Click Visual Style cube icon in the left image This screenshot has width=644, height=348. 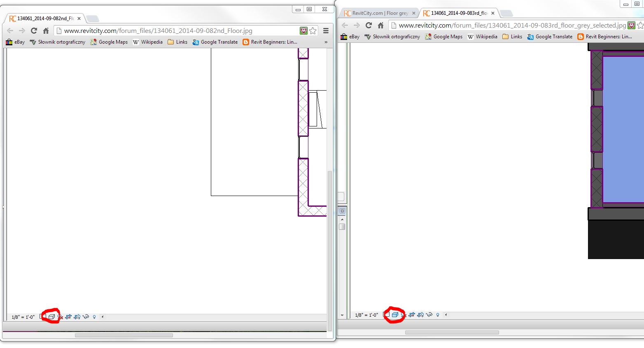(x=51, y=317)
